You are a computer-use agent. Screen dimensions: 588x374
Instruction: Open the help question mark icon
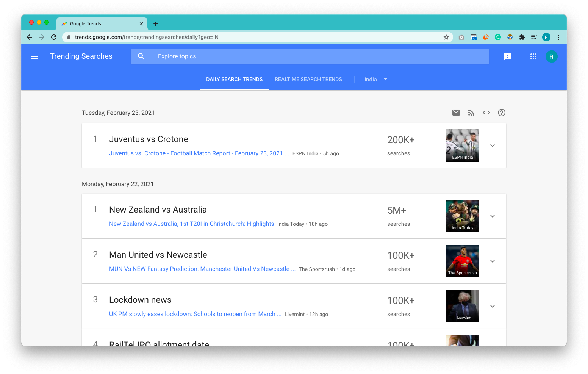click(x=502, y=113)
